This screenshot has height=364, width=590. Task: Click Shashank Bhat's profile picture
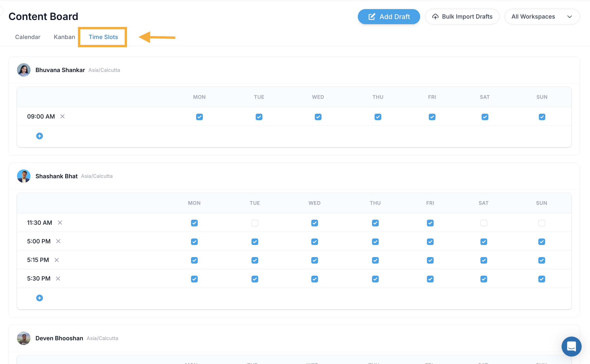coord(23,176)
